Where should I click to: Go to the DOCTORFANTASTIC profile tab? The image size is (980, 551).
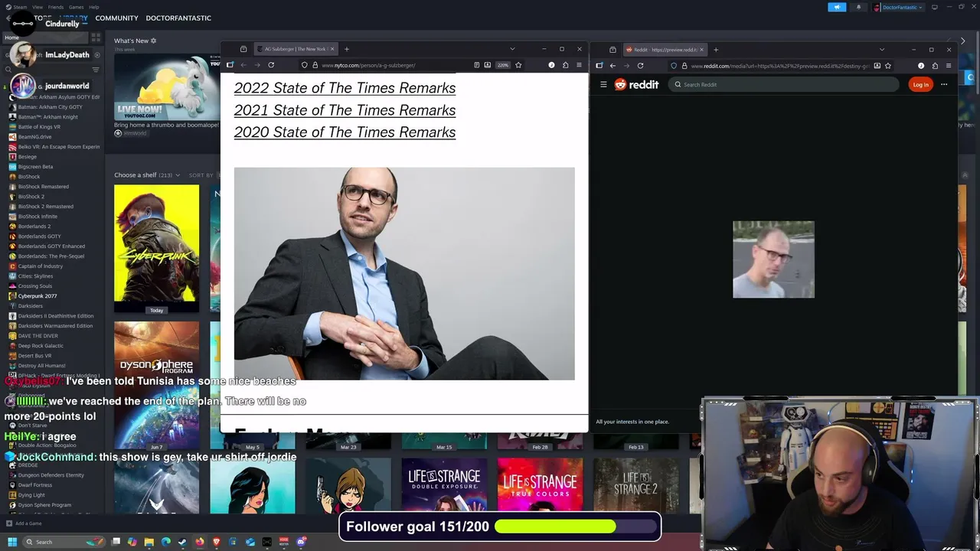pyautogui.click(x=178, y=18)
